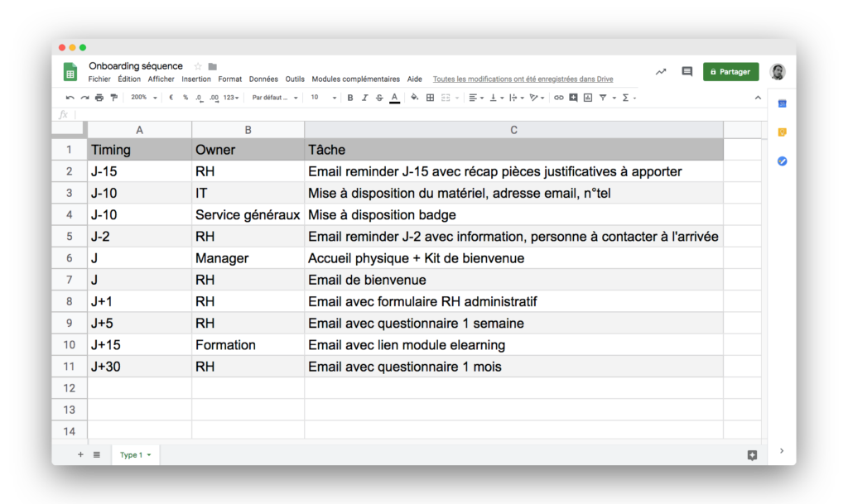848x504 pixels.
Task: Open the modifications enregistrées dans Drive link
Action: [x=523, y=79]
